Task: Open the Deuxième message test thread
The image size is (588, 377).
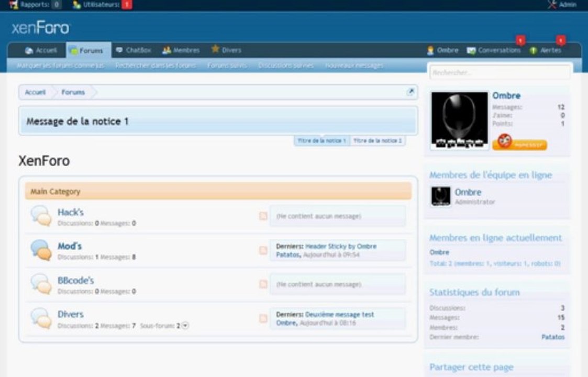Action: [x=339, y=314]
